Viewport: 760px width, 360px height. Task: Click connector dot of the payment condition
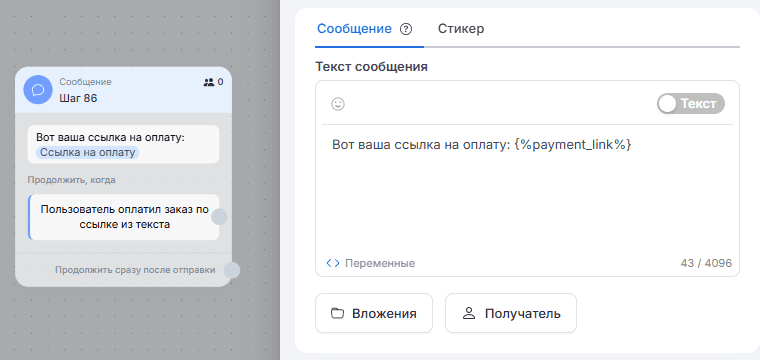coord(220,217)
